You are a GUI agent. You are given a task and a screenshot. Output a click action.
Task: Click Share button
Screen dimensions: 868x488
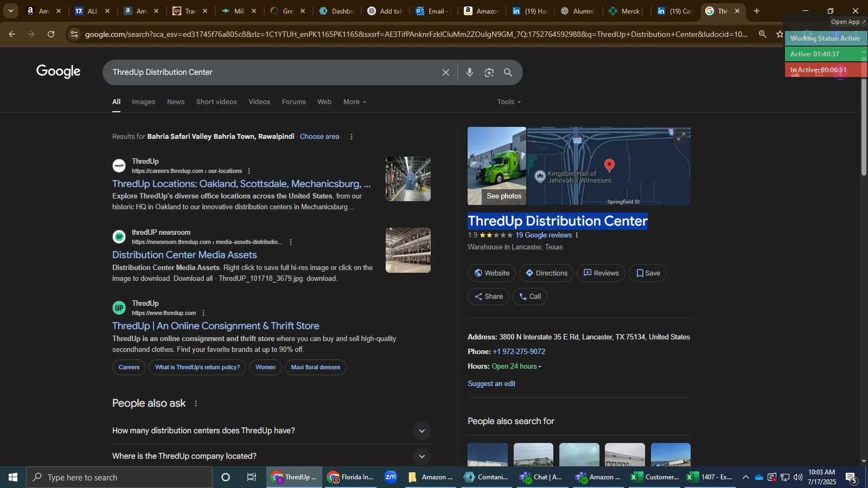point(488,297)
